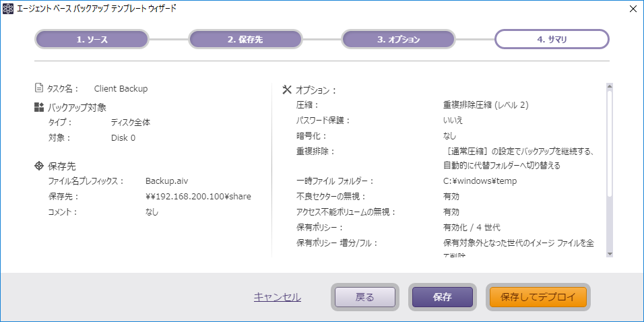Screen dimensions: 644x322
Task: Go to step 3. オプション
Action: [398, 39]
